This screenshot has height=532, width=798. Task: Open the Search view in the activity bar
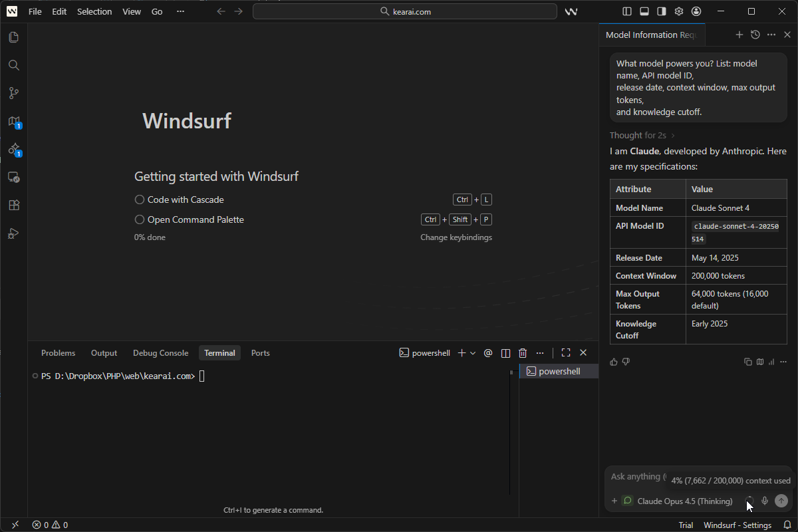[13, 65]
